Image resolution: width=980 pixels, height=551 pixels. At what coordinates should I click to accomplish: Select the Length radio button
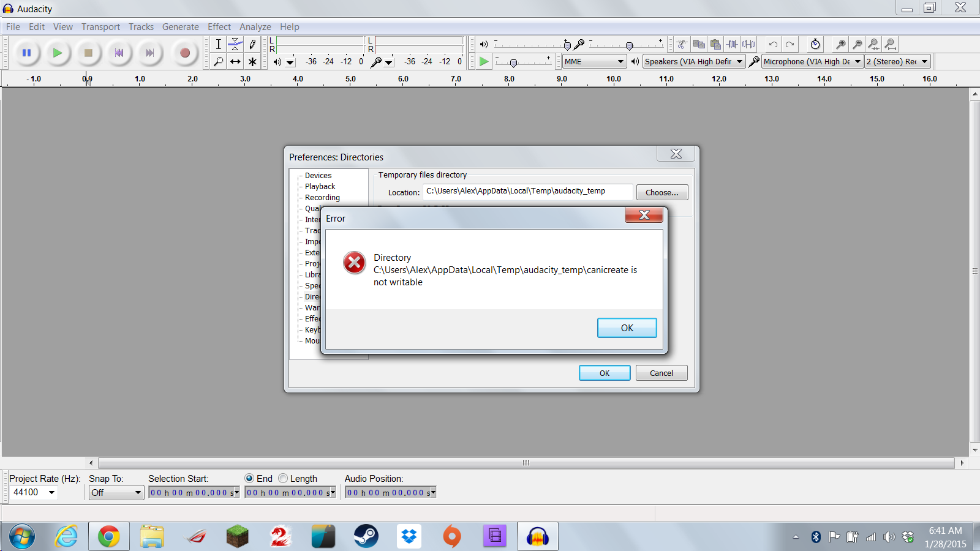coord(283,478)
